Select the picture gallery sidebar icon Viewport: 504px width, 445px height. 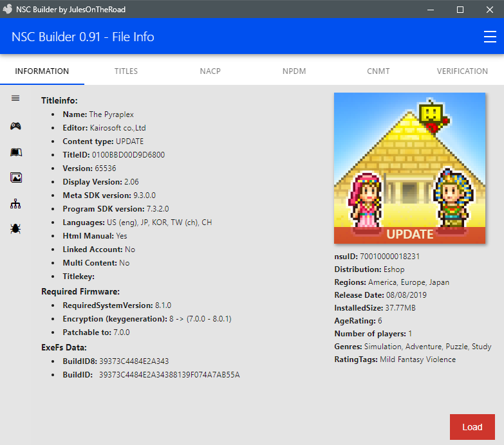point(15,177)
